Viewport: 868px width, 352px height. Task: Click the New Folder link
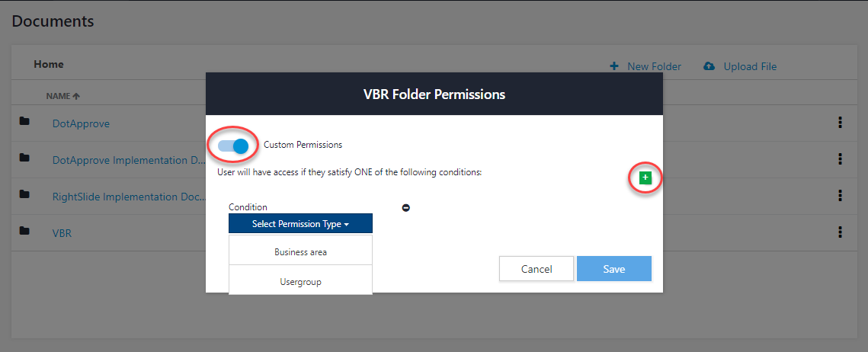tap(655, 66)
